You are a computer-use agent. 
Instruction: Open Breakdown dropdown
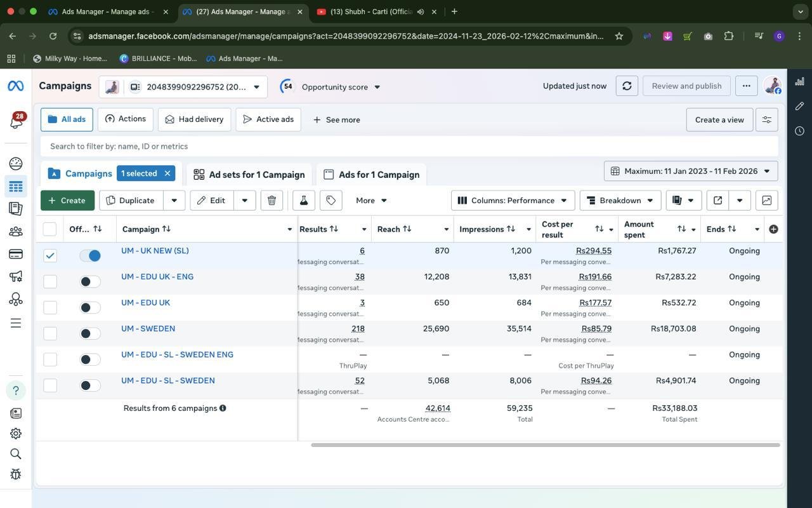tap(620, 201)
